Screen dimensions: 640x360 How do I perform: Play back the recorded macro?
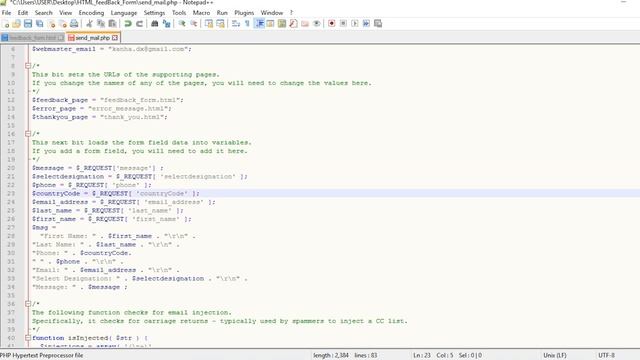tap(355, 24)
